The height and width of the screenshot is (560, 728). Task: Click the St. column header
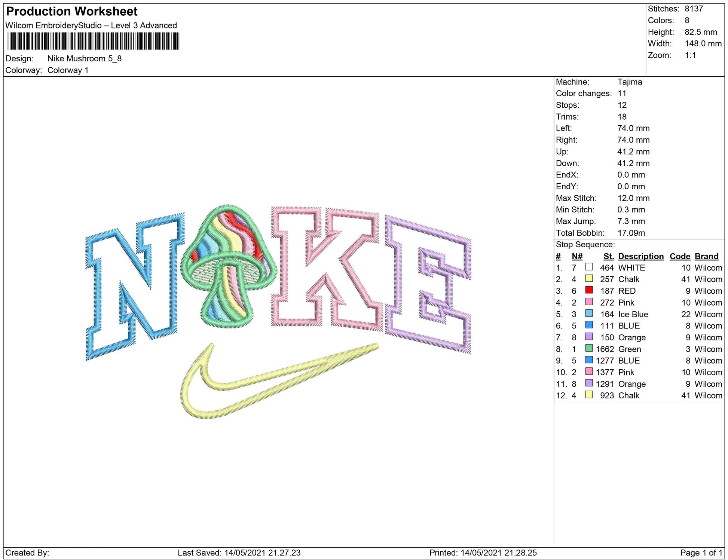608,256
